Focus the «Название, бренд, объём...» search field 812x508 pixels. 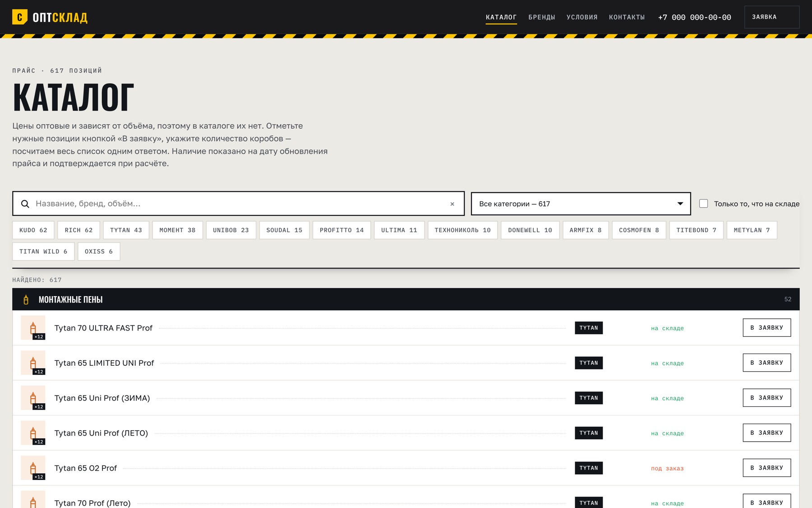(239, 204)
